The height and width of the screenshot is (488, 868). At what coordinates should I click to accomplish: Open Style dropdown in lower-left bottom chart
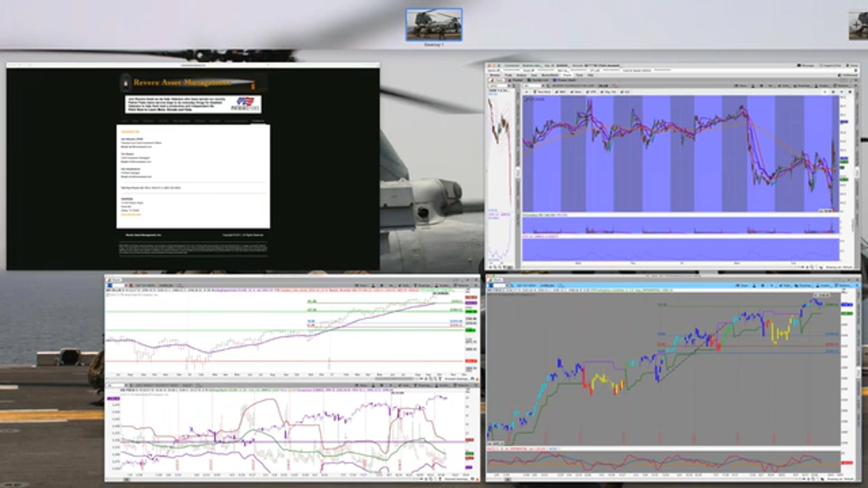pos(405,385)
